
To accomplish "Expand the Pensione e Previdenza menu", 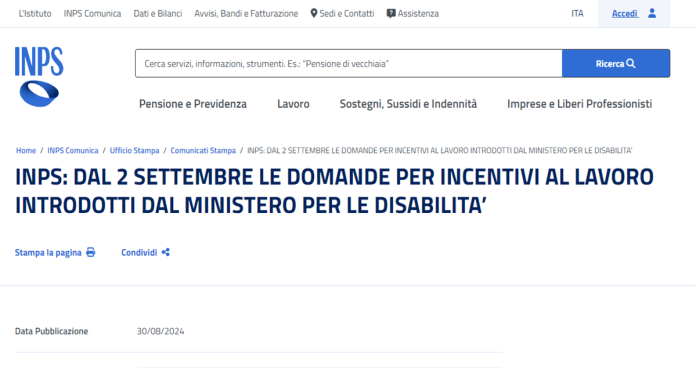I will 193,104.
